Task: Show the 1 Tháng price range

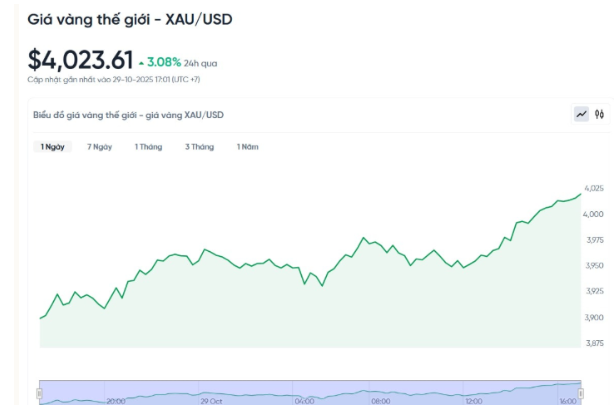Action: 148,147
